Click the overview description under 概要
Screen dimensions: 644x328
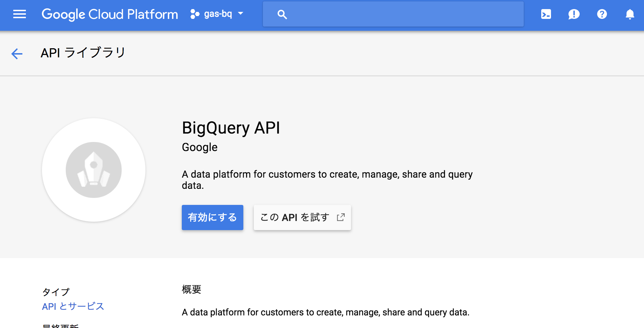[x=325, y=312]
